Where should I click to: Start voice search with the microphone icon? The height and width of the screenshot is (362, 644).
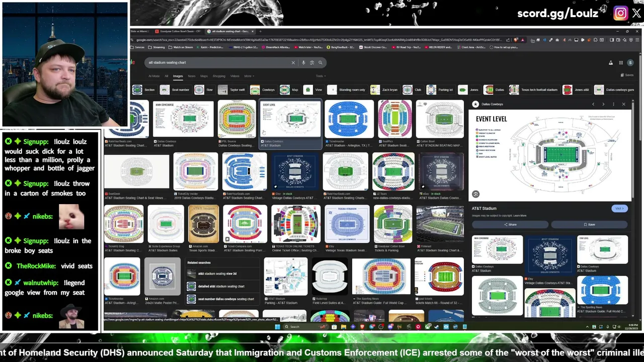tap(303, 63)
